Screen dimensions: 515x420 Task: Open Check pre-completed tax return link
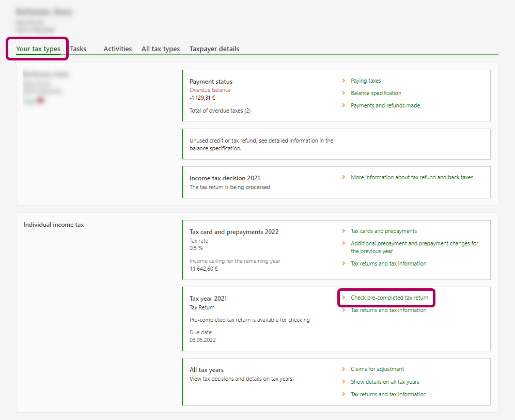[x=389, y=298]
